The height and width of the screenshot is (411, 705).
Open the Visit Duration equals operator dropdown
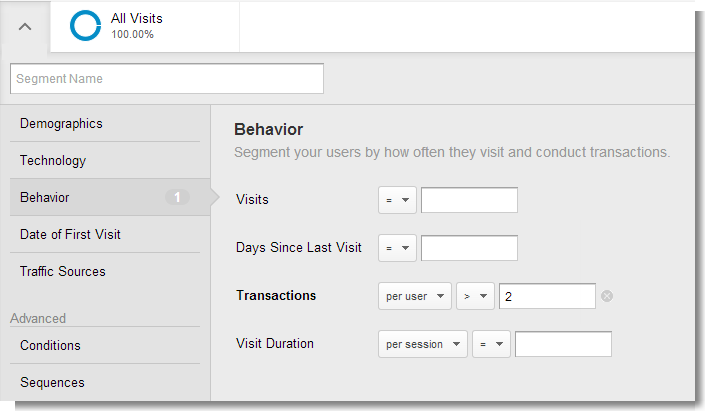(491, 344)
